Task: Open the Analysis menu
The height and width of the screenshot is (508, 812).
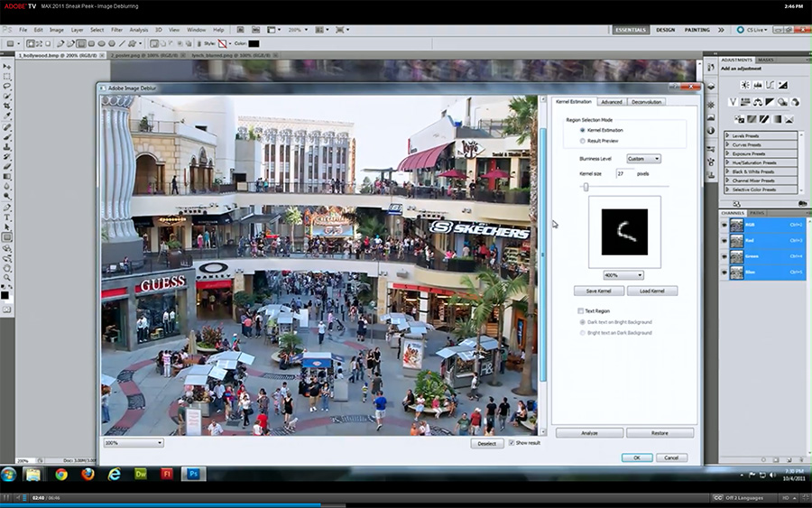Action: 138,30
